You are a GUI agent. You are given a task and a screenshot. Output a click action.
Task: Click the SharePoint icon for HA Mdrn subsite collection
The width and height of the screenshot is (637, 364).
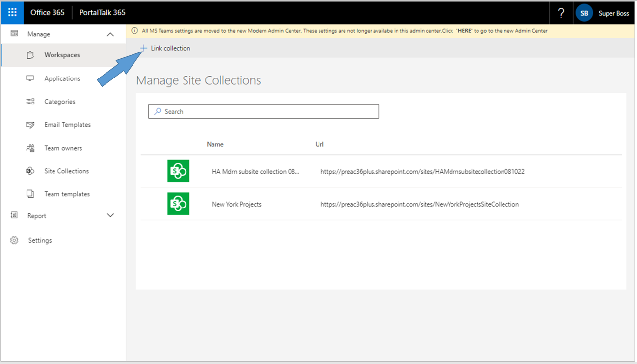pos(178,171)
